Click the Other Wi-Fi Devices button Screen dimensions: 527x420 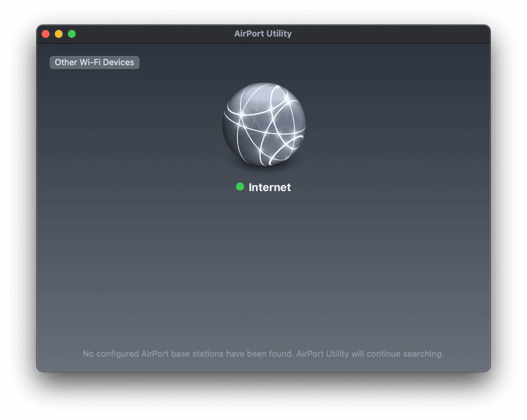click(94, 62)
